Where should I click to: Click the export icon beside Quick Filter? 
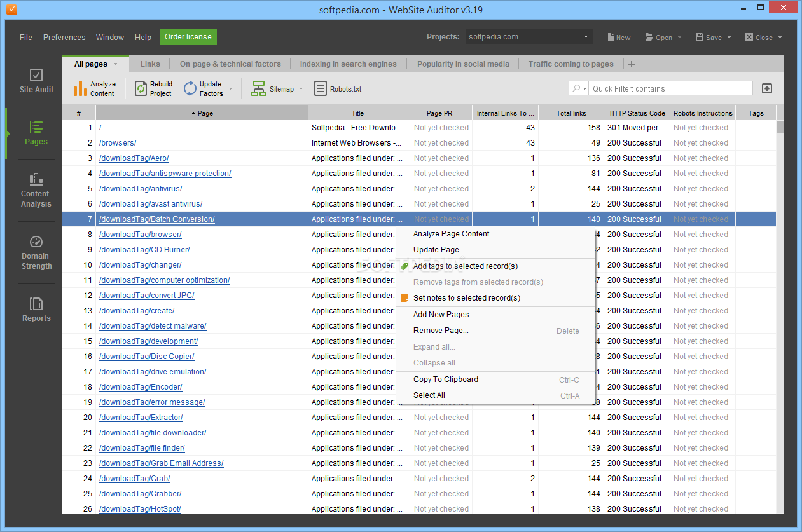click(767, 88)
